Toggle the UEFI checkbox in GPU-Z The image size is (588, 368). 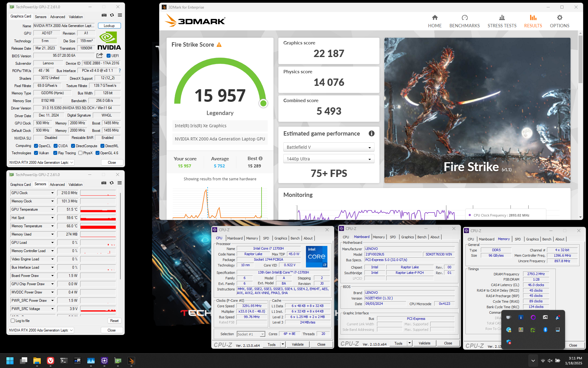(108, 56)
